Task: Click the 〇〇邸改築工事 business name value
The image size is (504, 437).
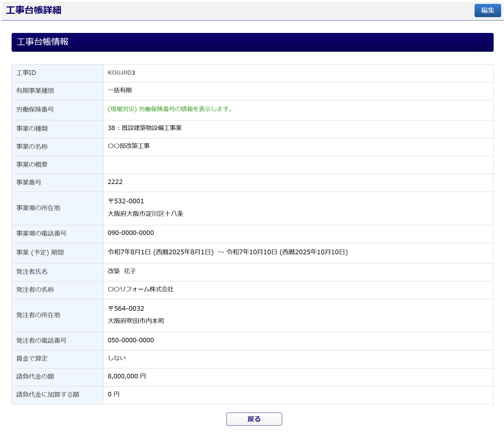Action: coord(129,146)
